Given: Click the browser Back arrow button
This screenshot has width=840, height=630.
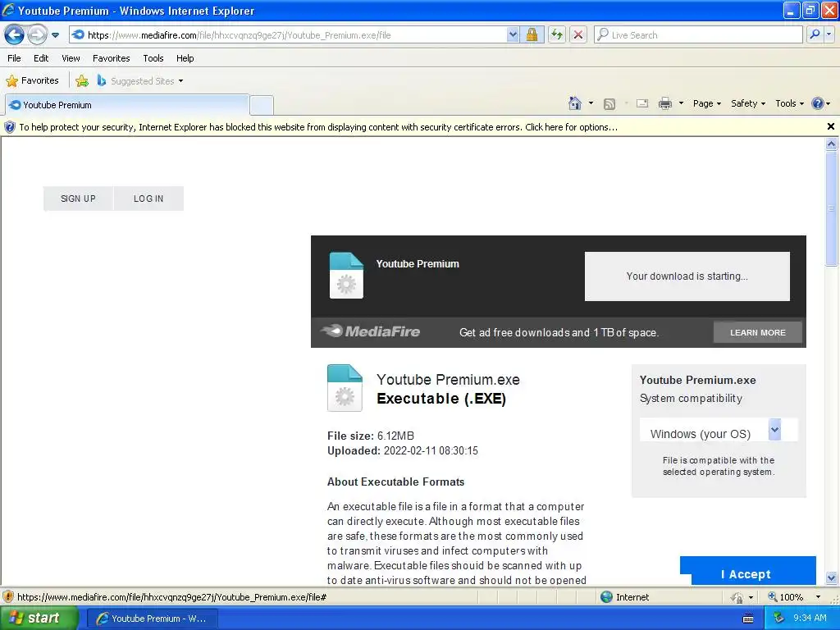Looking at the screenshot, I should [15, 34].
